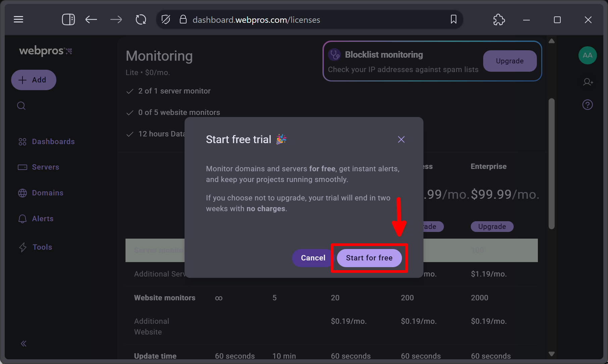Open the shields icon in address bar
This screenshot has height=364, width=608.
pyautogui.click(x=166, y=19)
